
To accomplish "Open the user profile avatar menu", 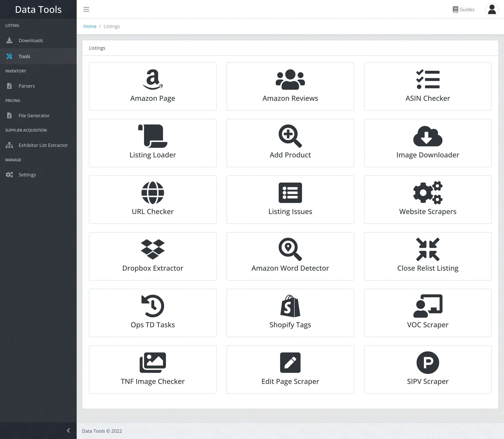I will 492,9.
